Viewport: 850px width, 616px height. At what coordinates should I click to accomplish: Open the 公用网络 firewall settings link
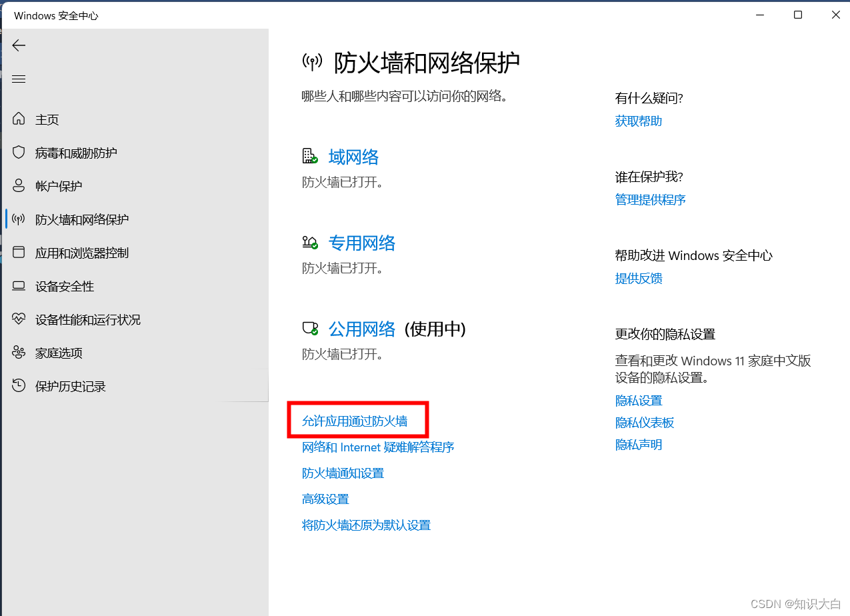(362, 329)
